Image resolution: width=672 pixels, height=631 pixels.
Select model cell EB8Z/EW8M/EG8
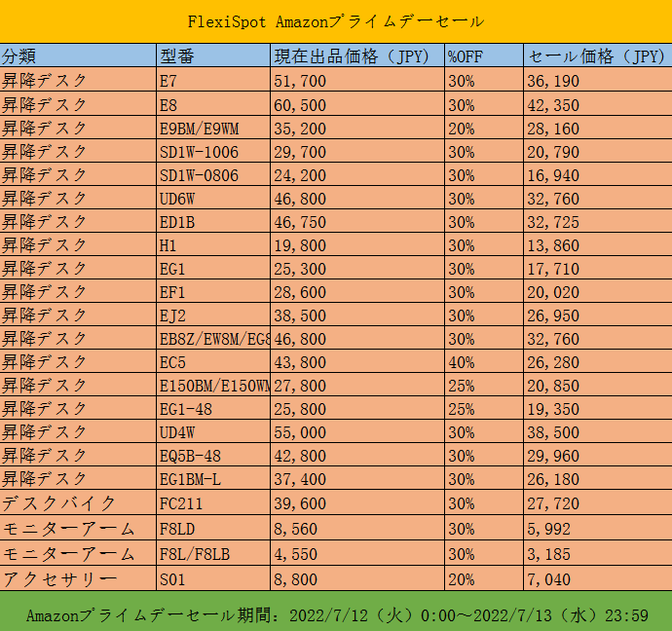coord(213,338)
